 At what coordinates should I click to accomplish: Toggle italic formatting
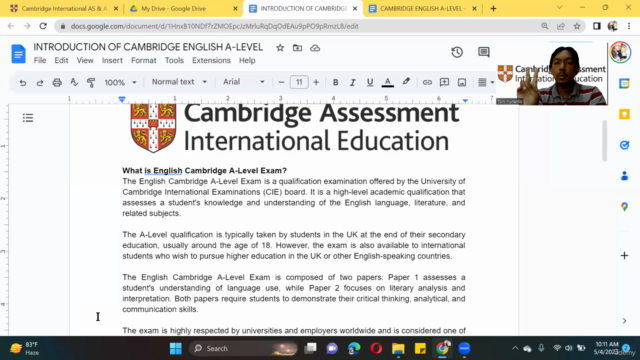[352, 82]
